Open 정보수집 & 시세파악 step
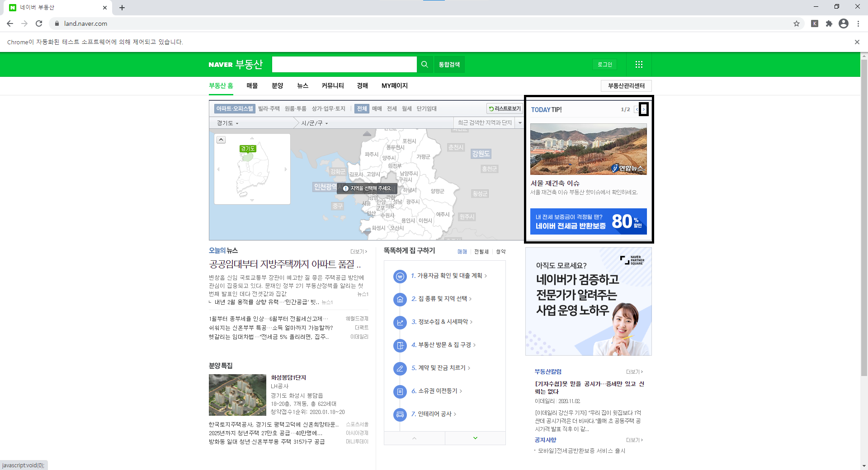Screen dimensions: 868x470 (442, 322)
